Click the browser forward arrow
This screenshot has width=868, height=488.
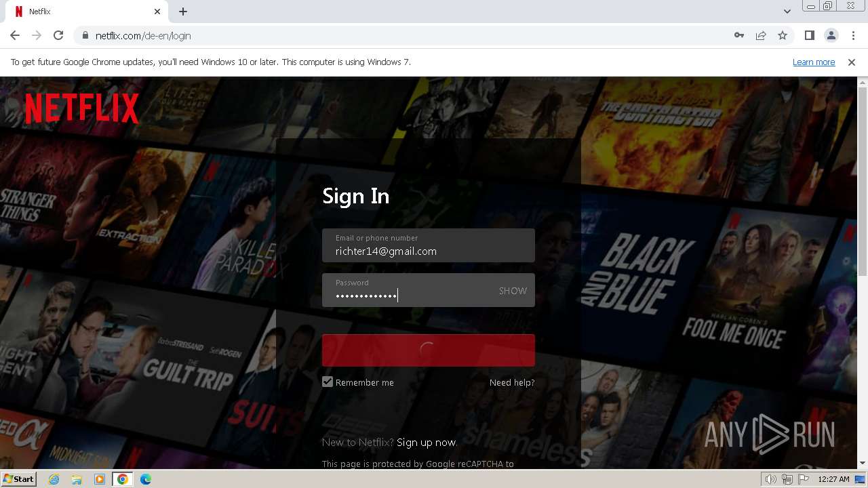(37, 35)
